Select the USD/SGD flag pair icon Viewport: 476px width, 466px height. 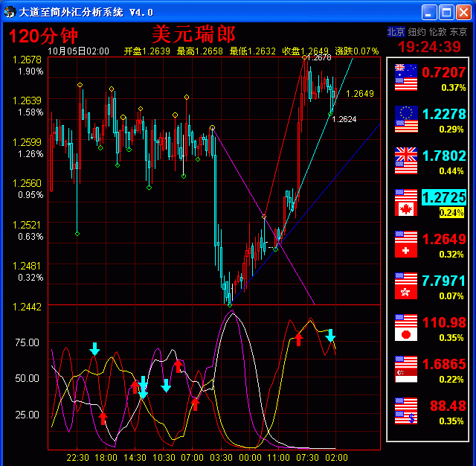[406, 369]
